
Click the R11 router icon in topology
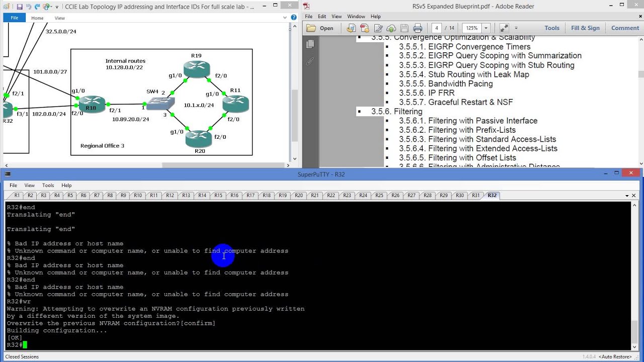coord(235,103)
